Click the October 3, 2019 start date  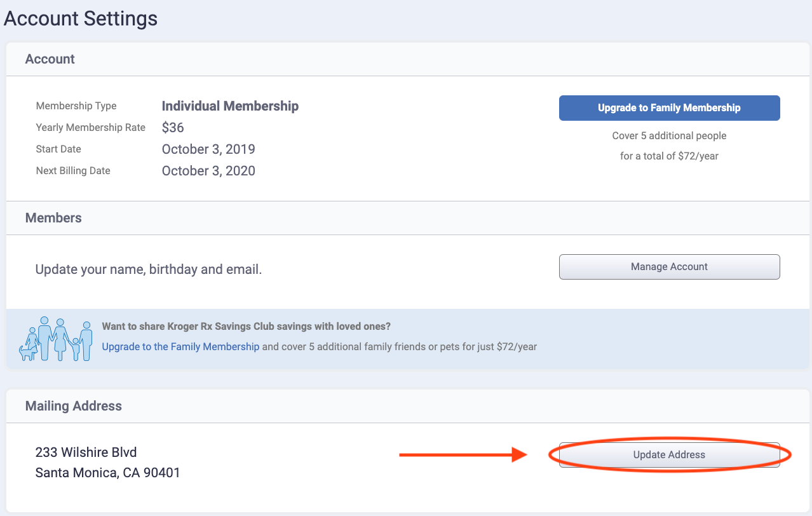pos(208,149)
